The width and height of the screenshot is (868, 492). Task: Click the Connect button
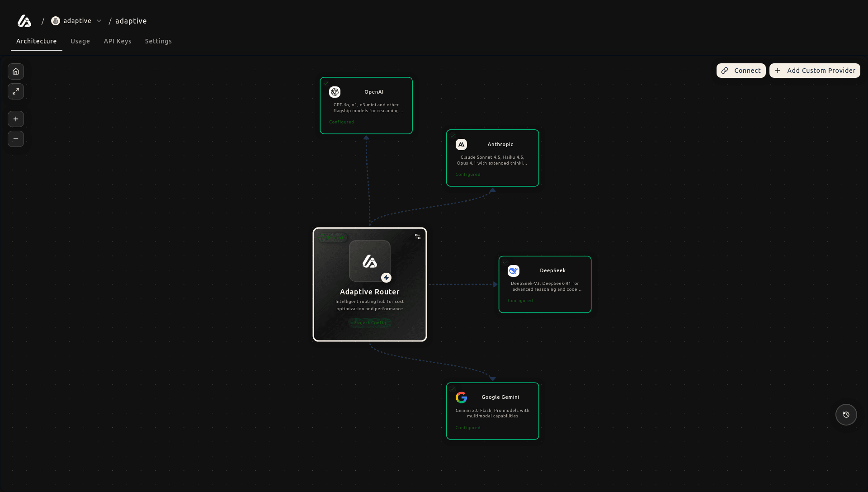click(741, 71)
